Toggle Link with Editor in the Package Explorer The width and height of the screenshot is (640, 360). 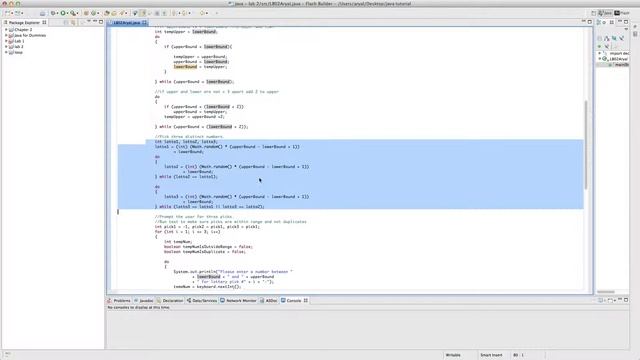point(73,22)
